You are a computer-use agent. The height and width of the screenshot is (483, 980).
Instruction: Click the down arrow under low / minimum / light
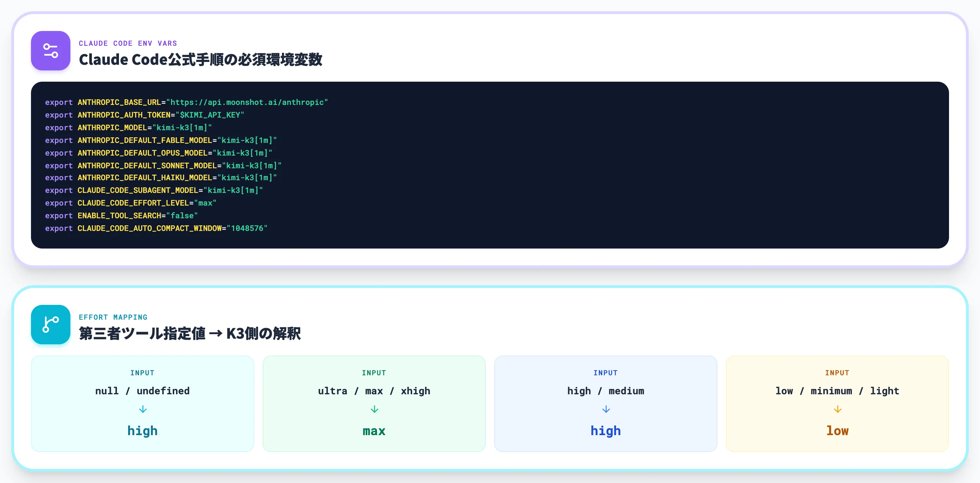pos(838,409)
